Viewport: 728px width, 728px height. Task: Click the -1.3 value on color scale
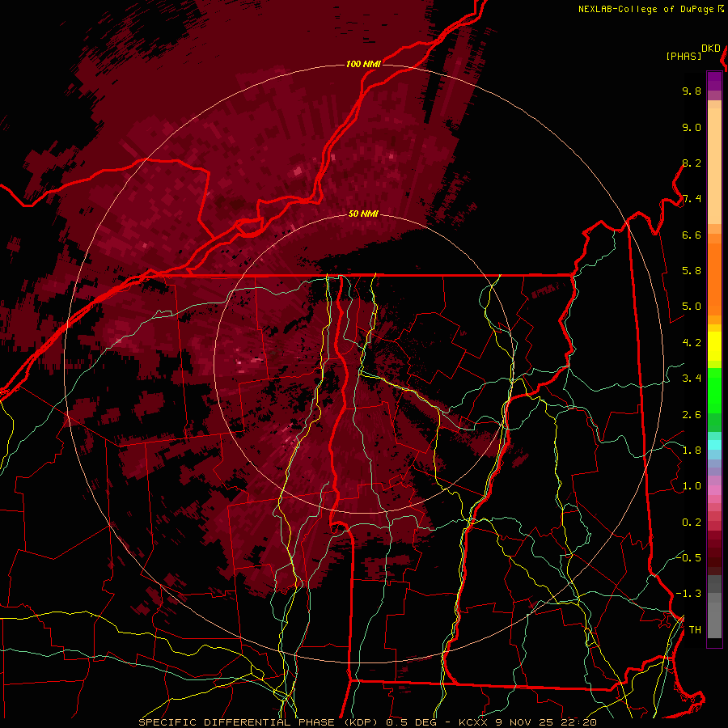(689, 594)
